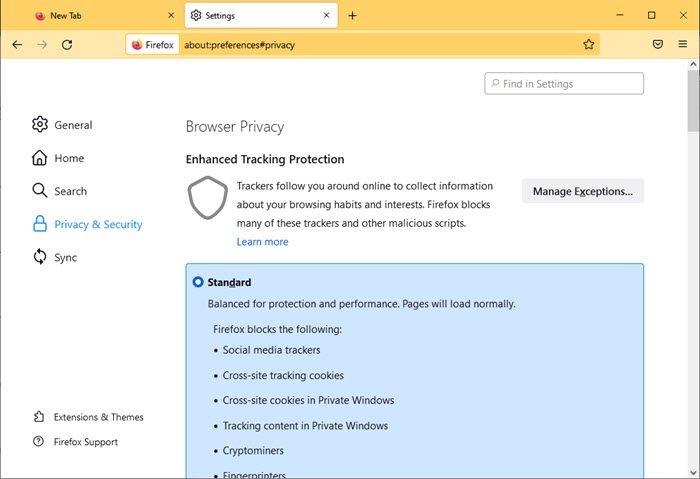Select the Standard tracking protection radio

[198, 282]
